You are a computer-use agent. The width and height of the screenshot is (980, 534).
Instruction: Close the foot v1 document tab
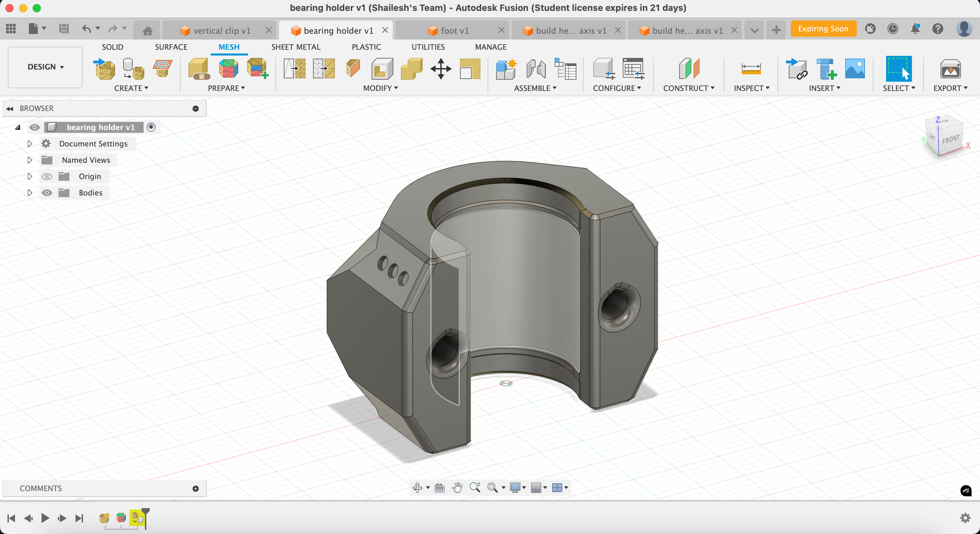502,30
